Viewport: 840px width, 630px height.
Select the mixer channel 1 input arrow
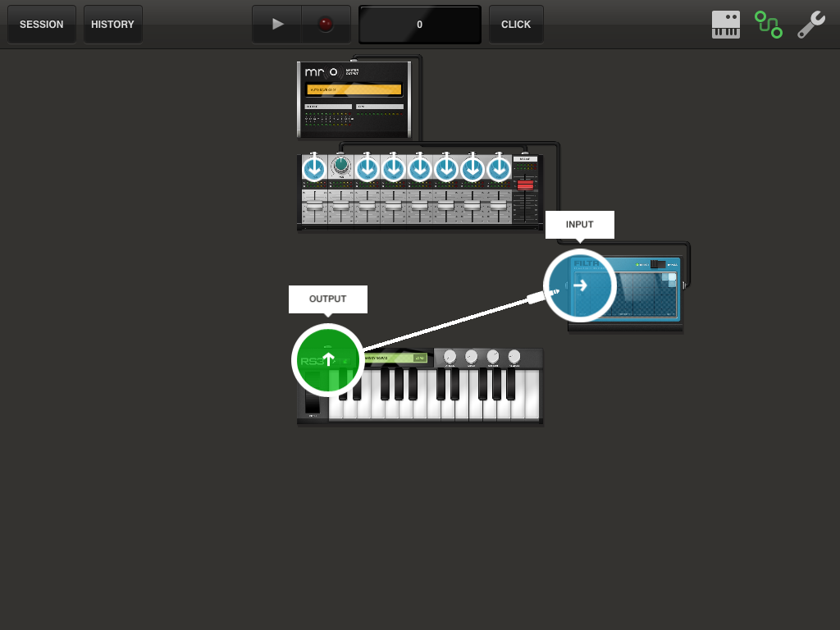pos(314,169)
